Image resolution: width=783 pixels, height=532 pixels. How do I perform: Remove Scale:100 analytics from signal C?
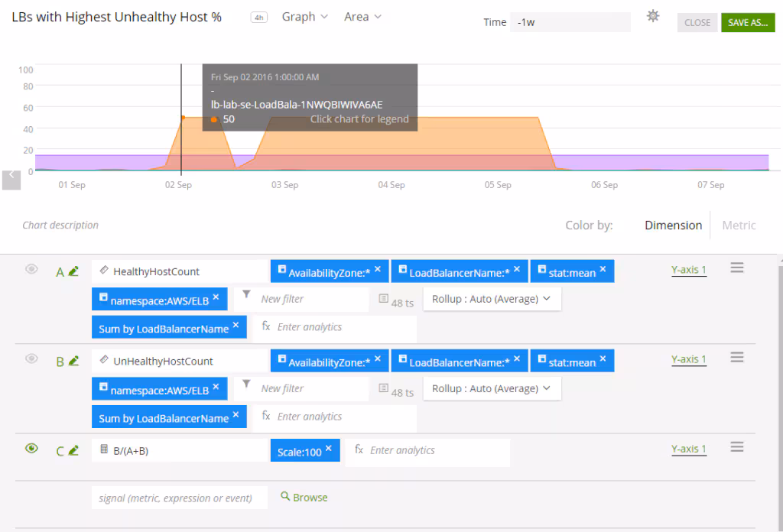[328, 449]
